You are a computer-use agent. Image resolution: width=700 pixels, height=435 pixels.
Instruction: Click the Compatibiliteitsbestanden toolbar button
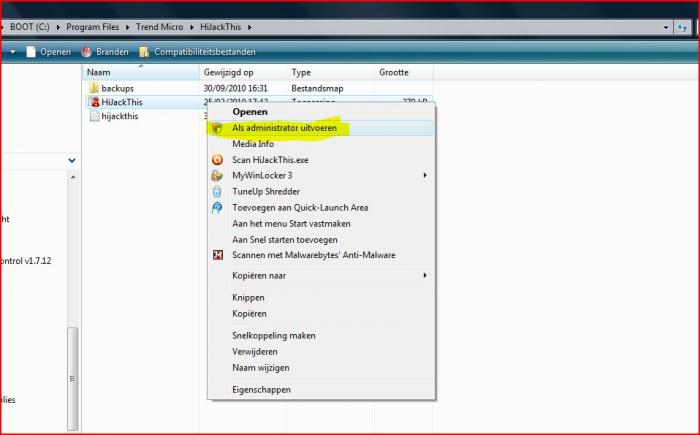click(197, 52)
